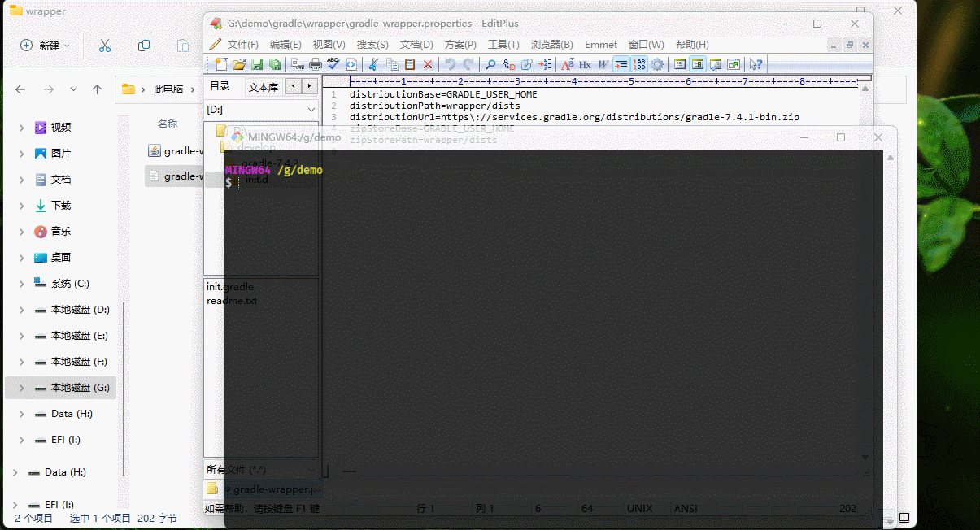
Task: Click the Hx hex viewer icon
Action: tap(585, 64)
